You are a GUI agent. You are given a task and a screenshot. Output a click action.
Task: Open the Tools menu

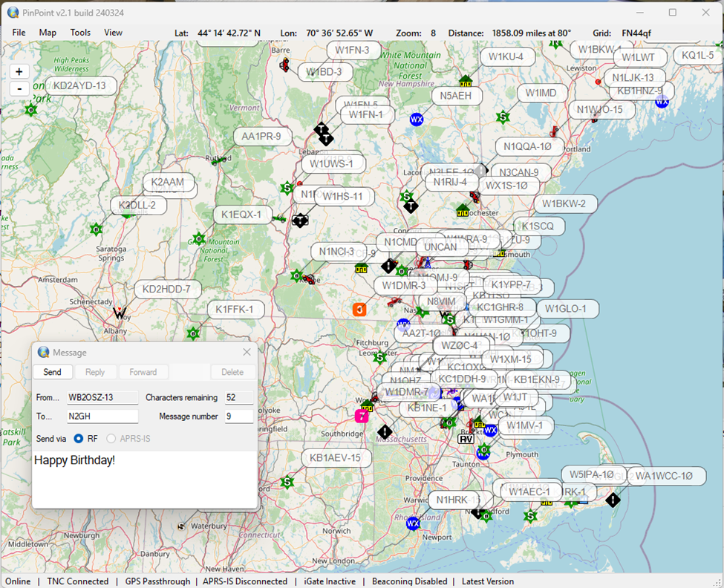tap(80, 33)
